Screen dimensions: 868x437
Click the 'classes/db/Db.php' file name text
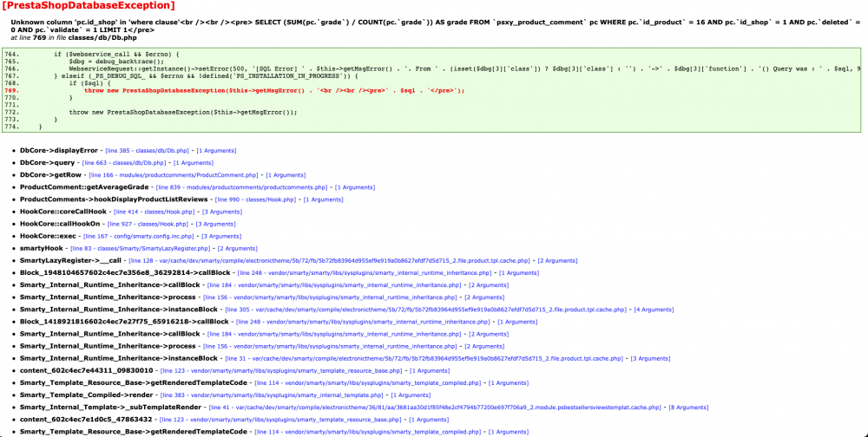coord(102,38)
